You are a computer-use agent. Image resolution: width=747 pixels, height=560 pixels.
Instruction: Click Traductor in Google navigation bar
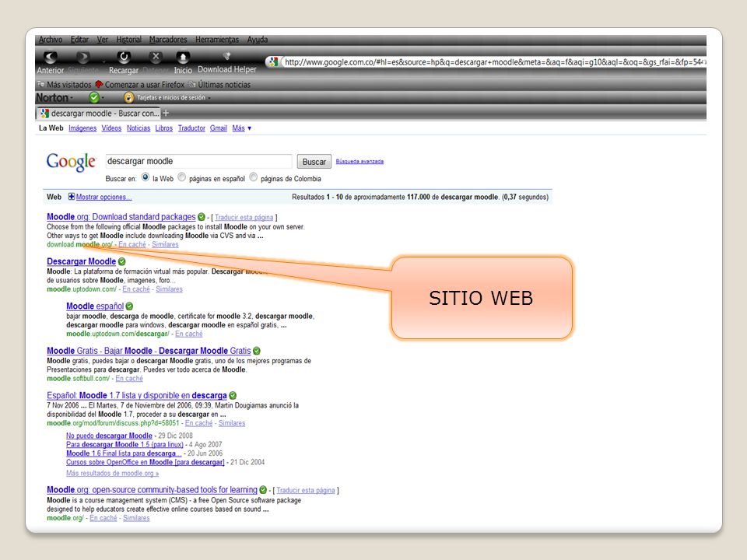[x=191, y=128]
